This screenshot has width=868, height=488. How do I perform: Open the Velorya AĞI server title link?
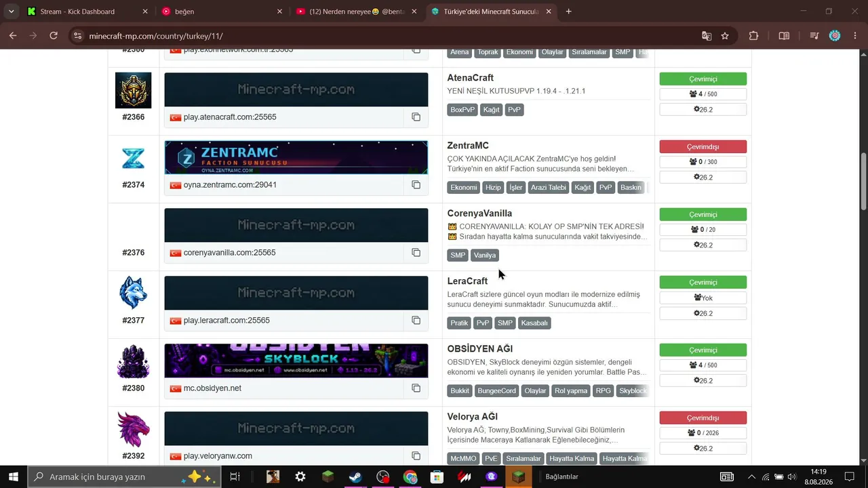point(472,417)
